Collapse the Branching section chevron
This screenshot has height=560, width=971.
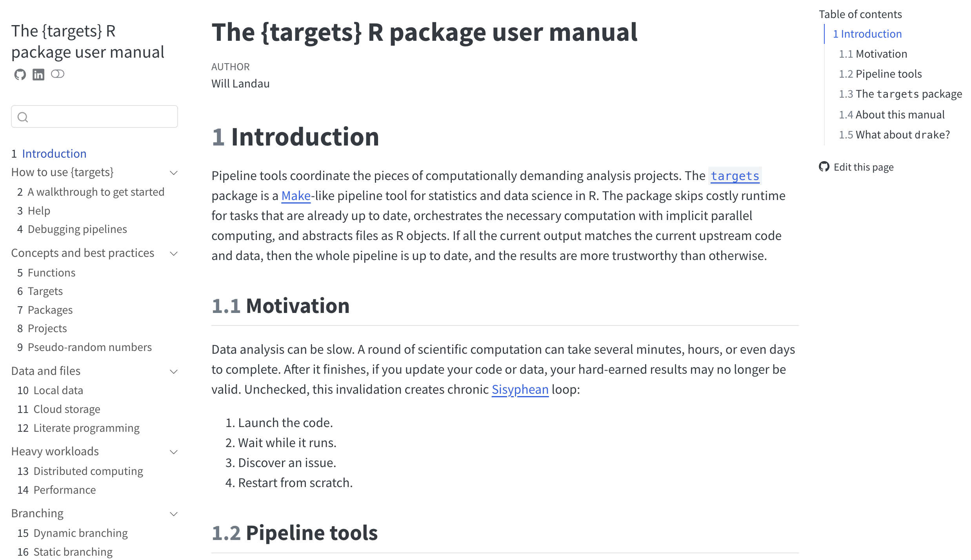click(x=174, y=514)
